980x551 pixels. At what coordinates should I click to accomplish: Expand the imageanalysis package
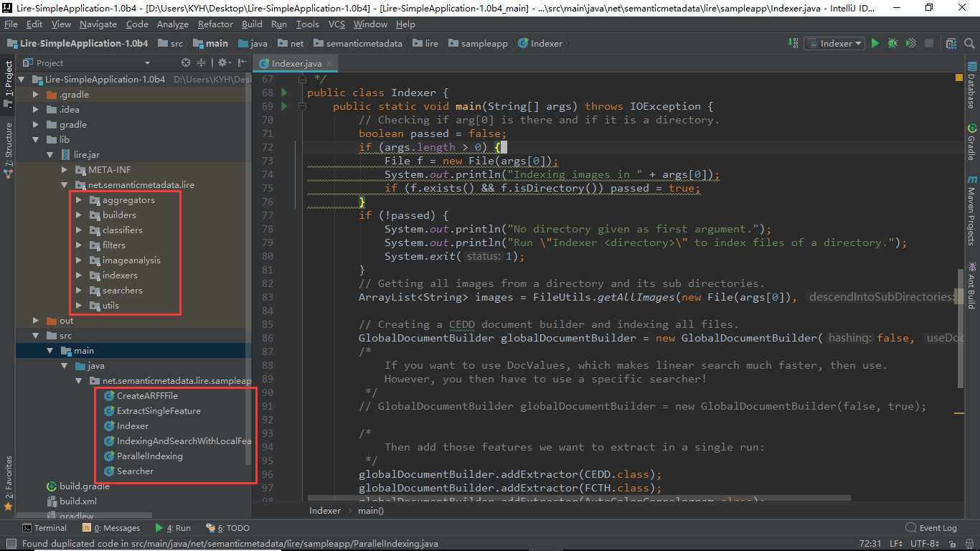point(79,260)
